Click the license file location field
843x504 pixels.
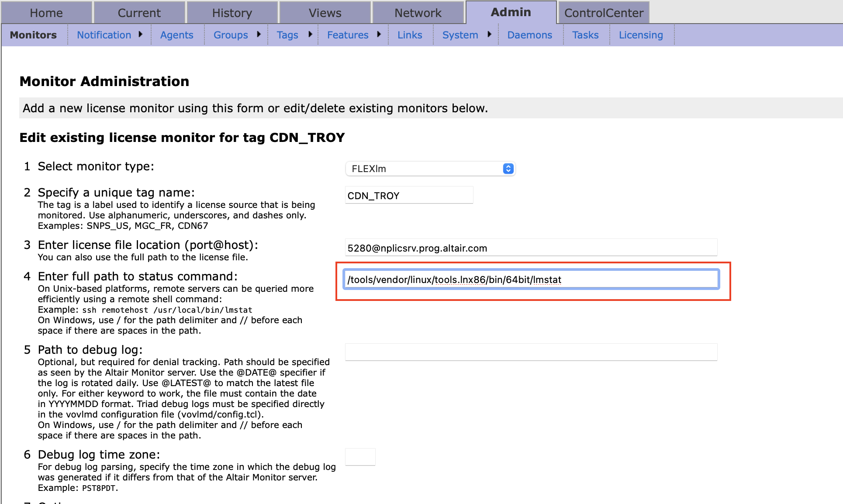[530, 248]
